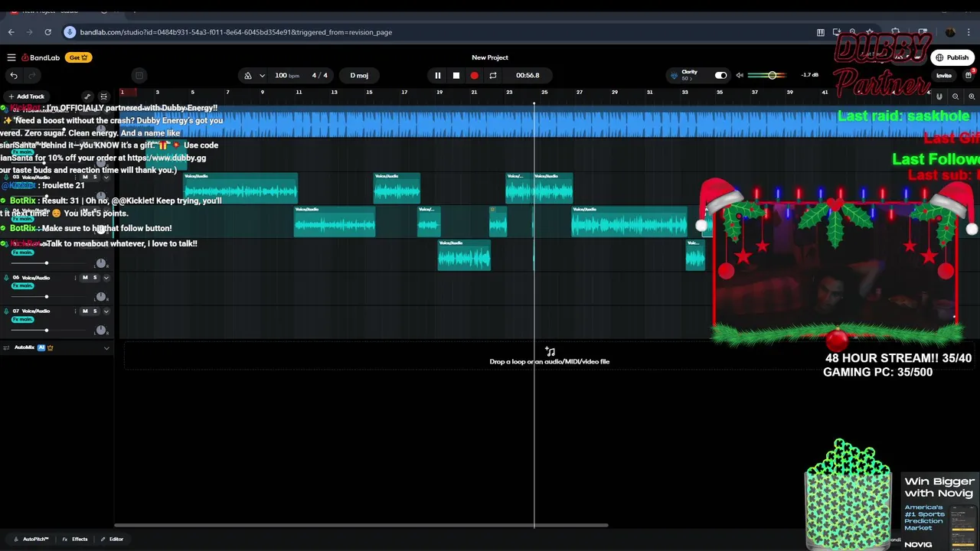The image size is (980, 551).
Task: Open the browser profile avatar
Action: point(950,32)
